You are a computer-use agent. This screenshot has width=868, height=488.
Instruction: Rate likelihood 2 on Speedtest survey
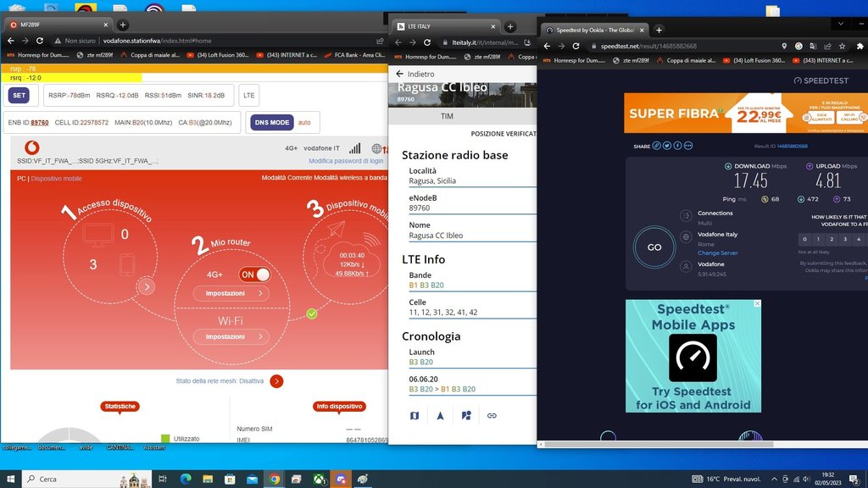832,239
